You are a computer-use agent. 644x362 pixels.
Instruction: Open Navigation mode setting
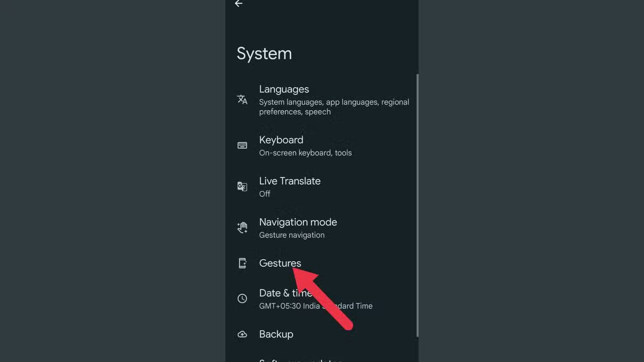click(x=322, y=228)
